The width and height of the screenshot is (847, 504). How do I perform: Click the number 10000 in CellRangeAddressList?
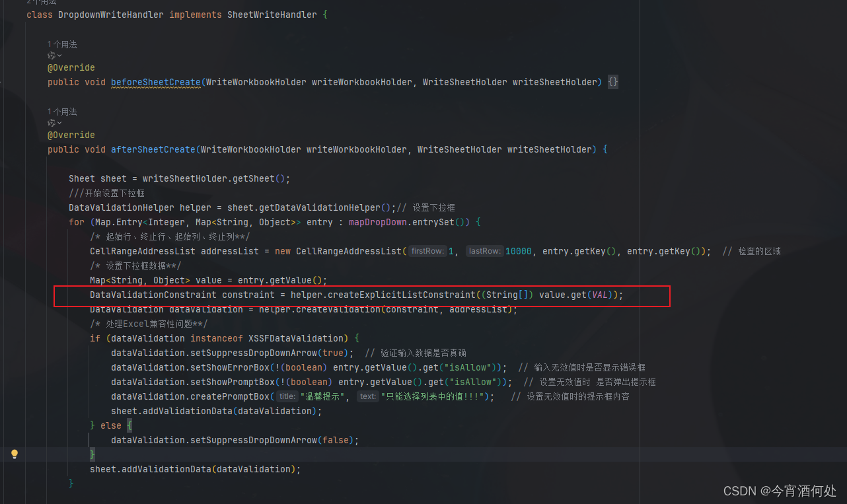pyautogui.click(x=518, y=251)
